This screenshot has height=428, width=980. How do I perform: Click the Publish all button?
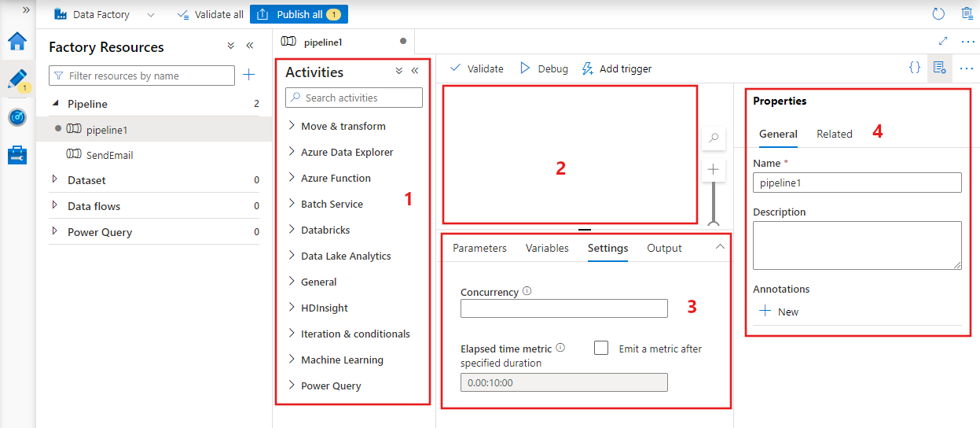(299, 14)
